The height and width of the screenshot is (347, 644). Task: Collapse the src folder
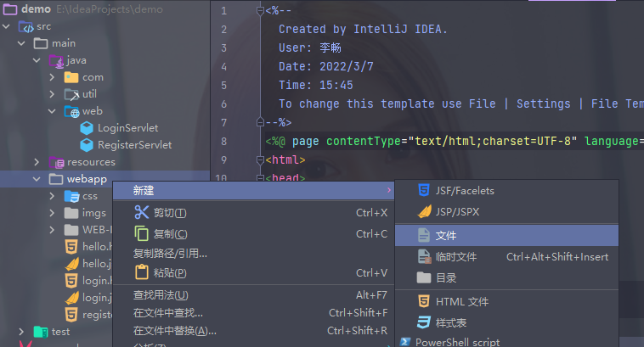[x=6, y=26]
